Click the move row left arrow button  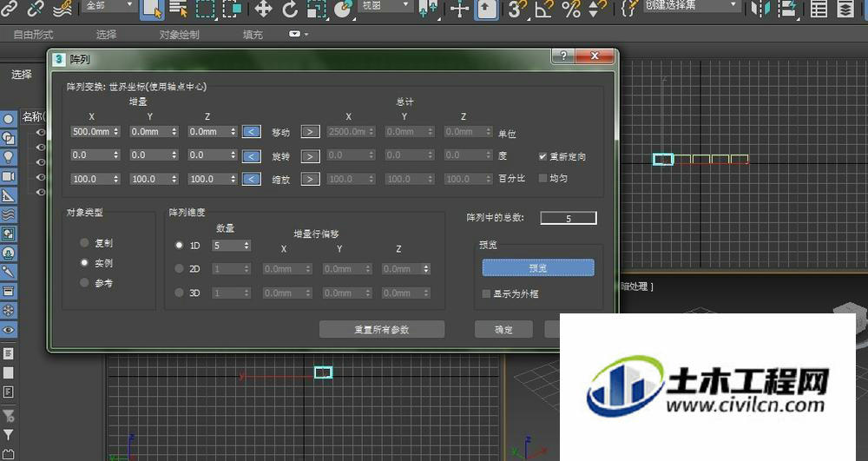252,132
